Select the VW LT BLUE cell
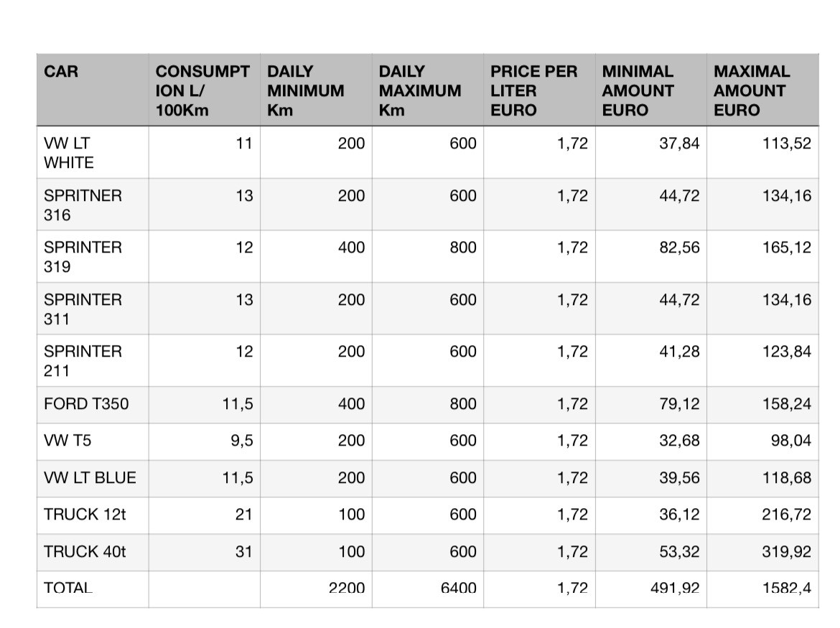Viewport: 840px width, 628px height. [x=93, y=479]
